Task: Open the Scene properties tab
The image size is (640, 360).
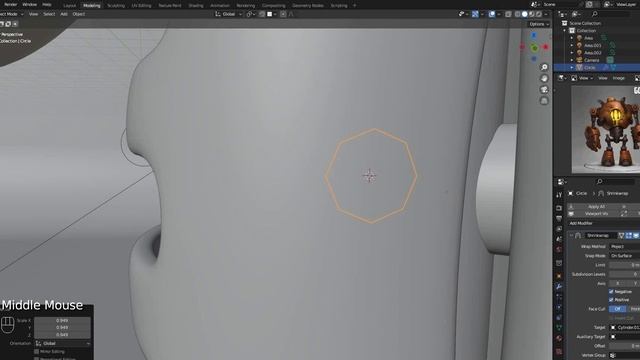Action: point(559,239)
